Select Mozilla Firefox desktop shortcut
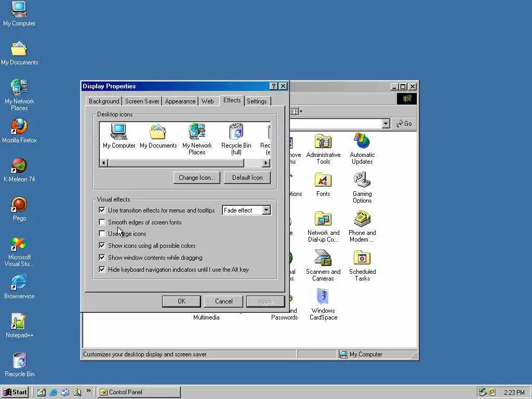Image resolution: width=532 pixels, height=399 pixels. 19,130
